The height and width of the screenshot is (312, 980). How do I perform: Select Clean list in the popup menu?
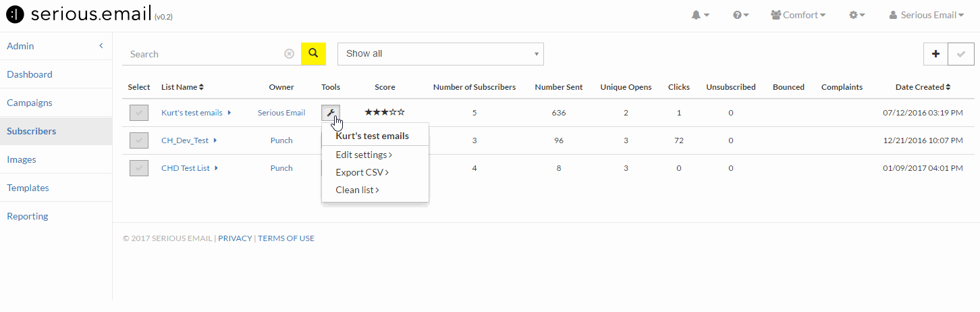(x=358, y=190)
